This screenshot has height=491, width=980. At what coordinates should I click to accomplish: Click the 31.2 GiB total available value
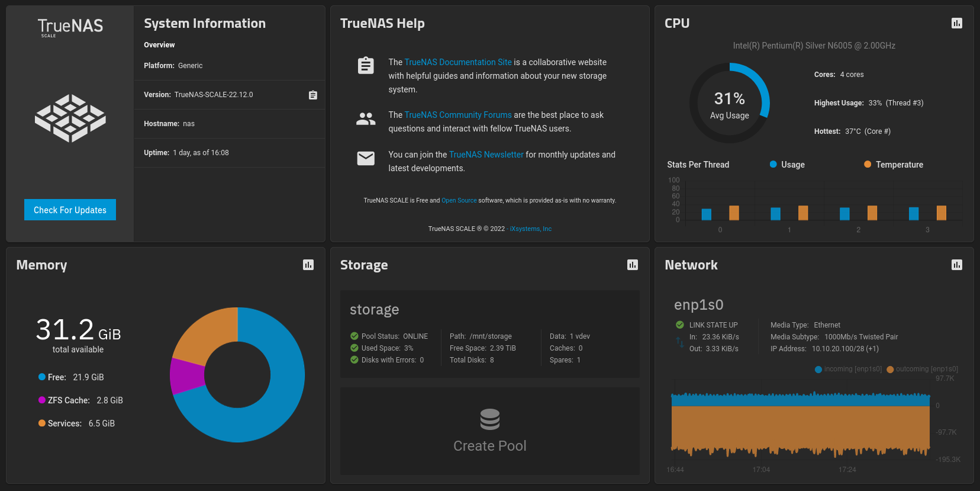coord(78,329)
